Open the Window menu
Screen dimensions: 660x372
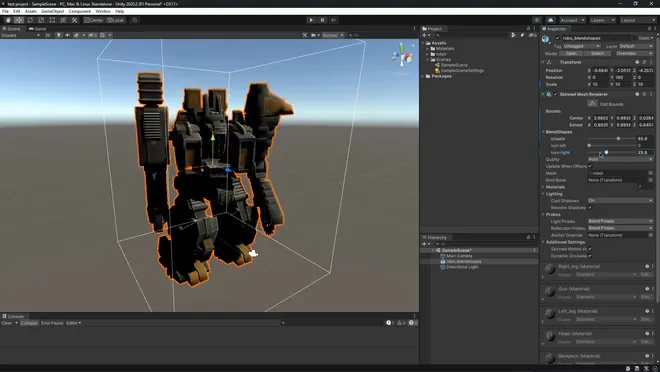point(103,11)
